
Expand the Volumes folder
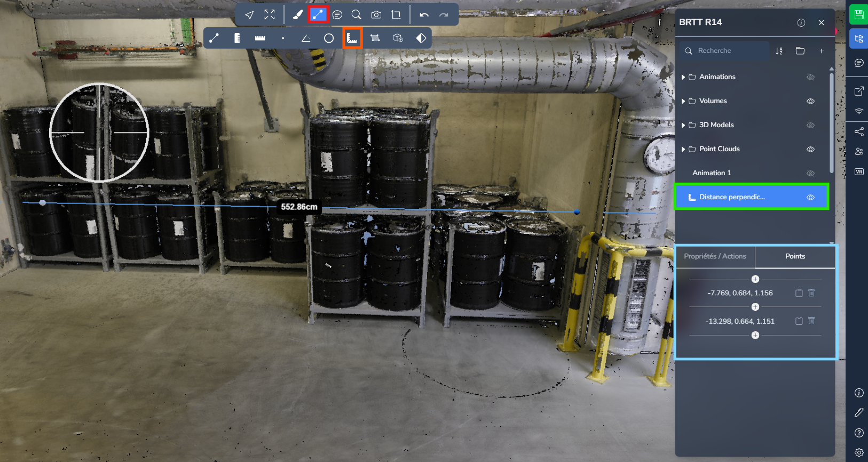(683, 101)
